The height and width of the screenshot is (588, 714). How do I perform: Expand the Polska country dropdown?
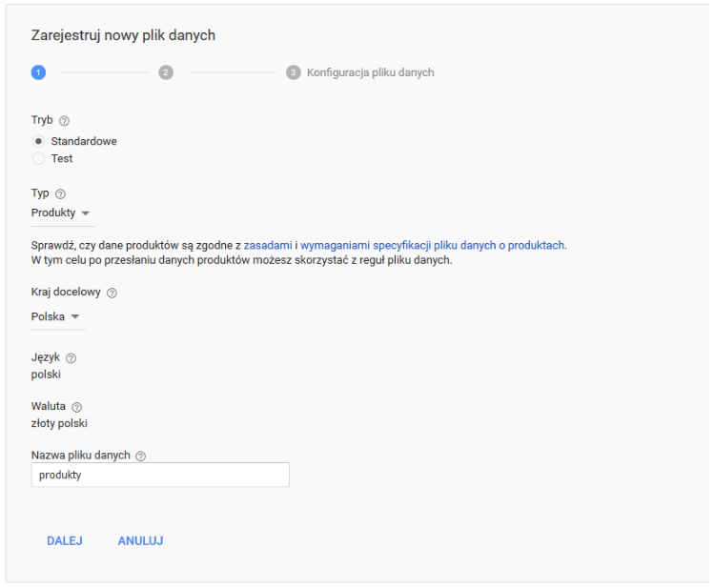point(56,316)
